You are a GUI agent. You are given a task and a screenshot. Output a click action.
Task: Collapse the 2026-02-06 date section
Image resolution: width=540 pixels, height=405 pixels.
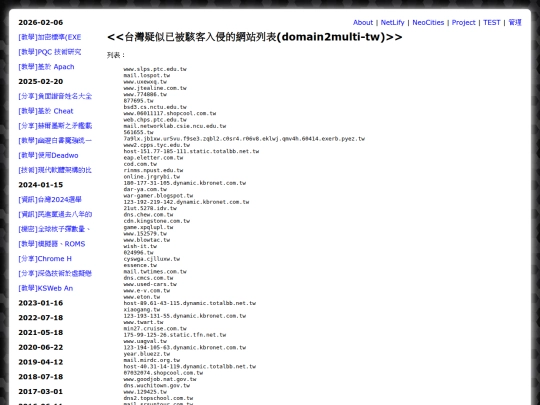[41, 22]
